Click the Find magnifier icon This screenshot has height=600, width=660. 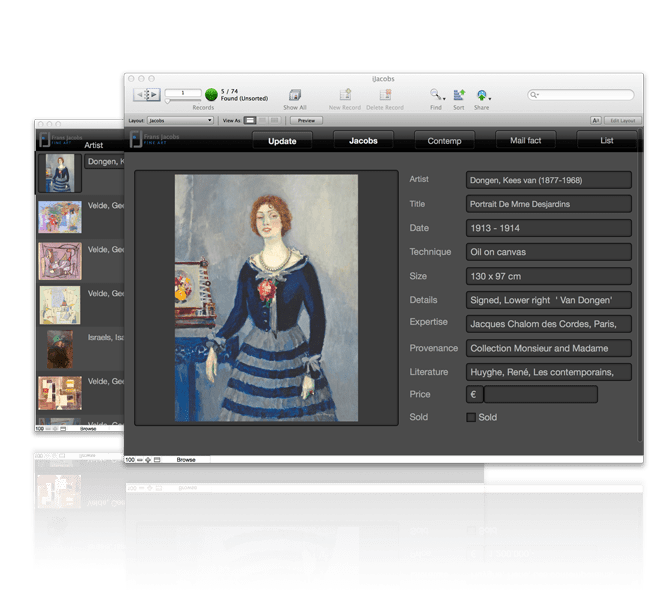(x=435, y=94)
